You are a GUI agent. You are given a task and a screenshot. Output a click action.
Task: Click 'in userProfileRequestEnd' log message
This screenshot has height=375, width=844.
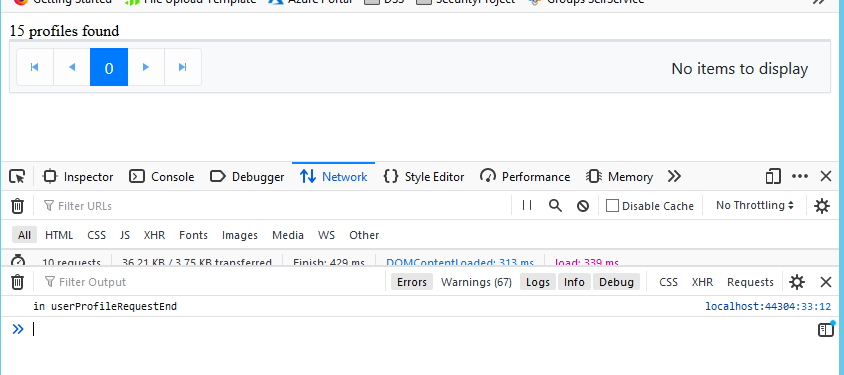[x=105, y=307]
